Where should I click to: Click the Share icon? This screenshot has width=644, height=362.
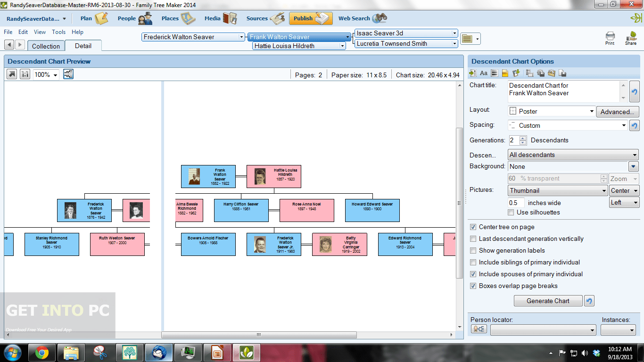click(631, 38)
